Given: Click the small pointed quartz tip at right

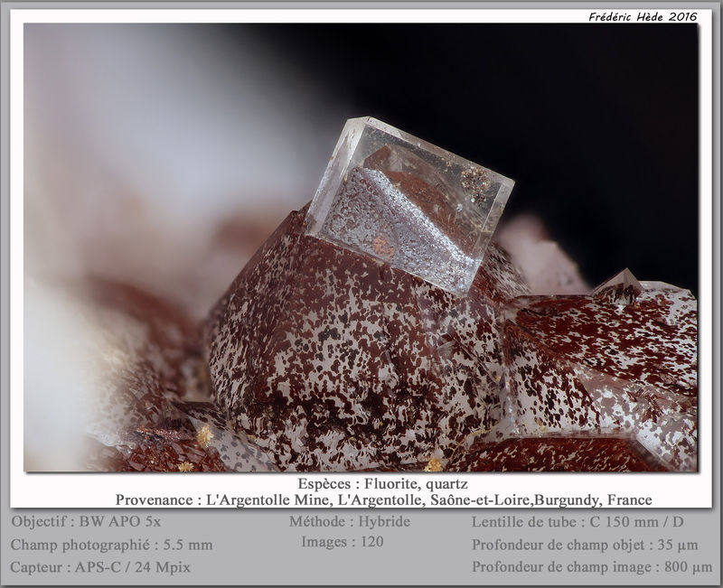Looking at the screenshot, I should [x=619, y=281].
